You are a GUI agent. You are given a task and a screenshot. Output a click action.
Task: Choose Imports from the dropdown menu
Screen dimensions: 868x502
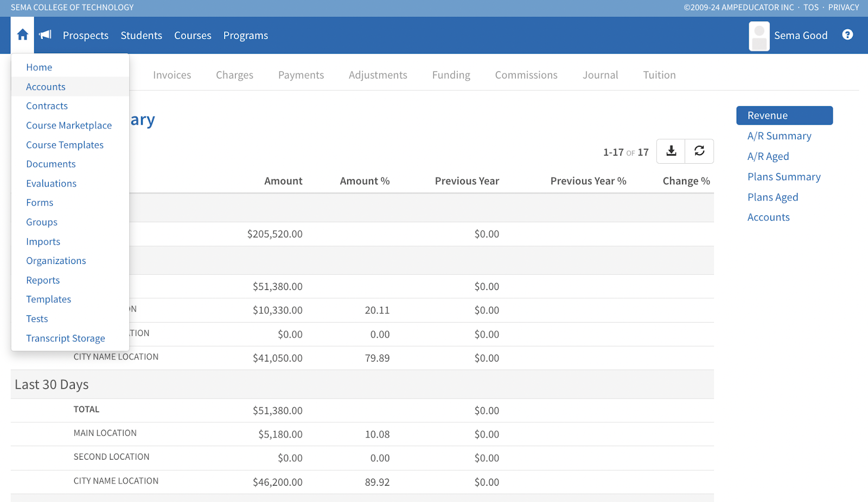coord(70,241)
